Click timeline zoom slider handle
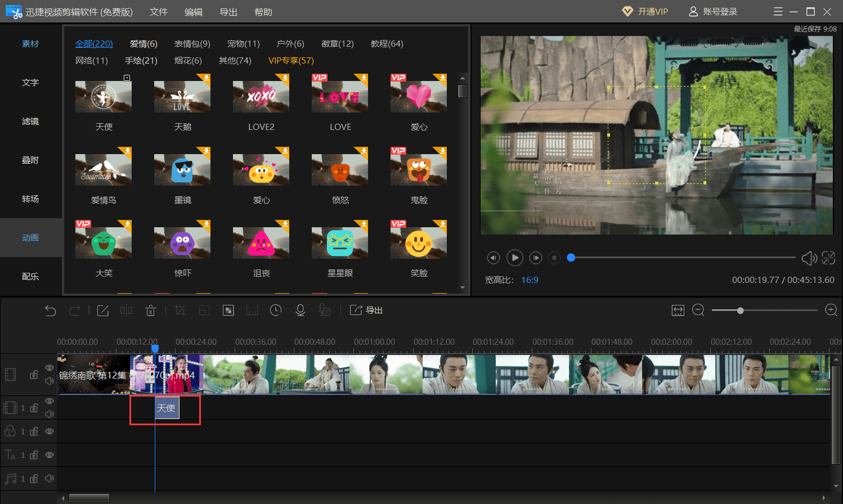The width and height of the screenshot is (843, 504). coord(741,310)
